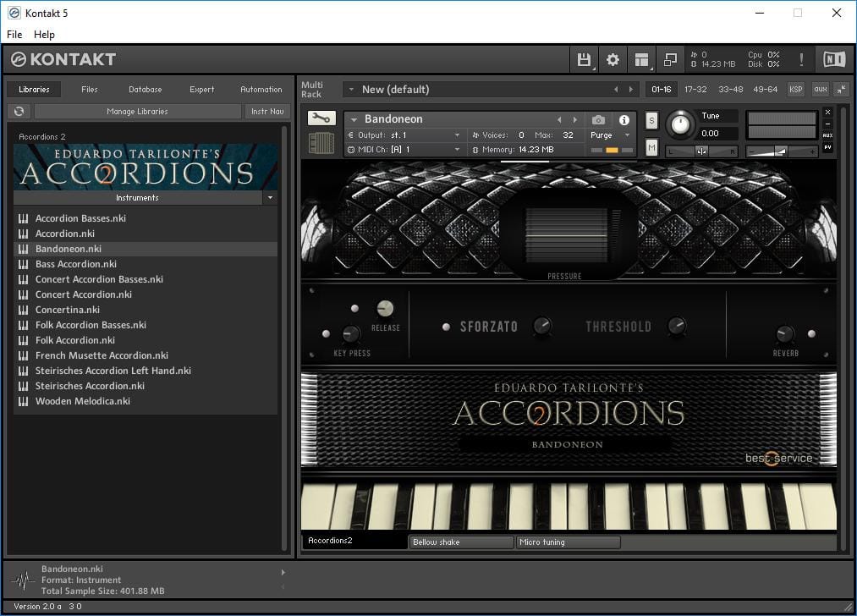Click the Manage Libraries button

click(137, 112)
